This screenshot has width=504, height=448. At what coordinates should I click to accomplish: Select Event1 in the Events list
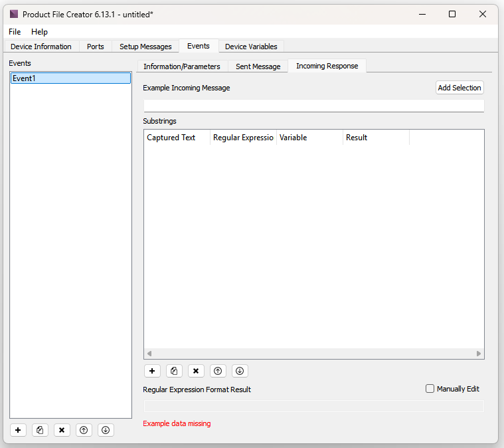click(x=70, y=78)
